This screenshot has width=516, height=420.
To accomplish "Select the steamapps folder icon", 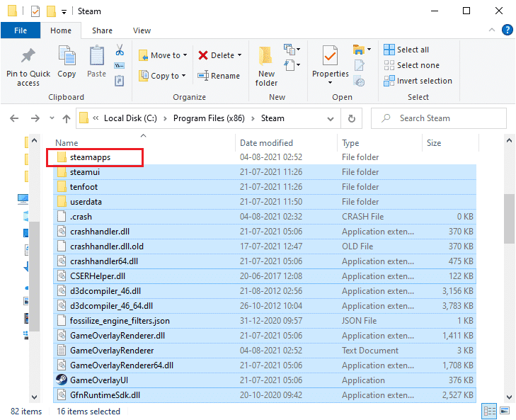I will pos(62,157).
